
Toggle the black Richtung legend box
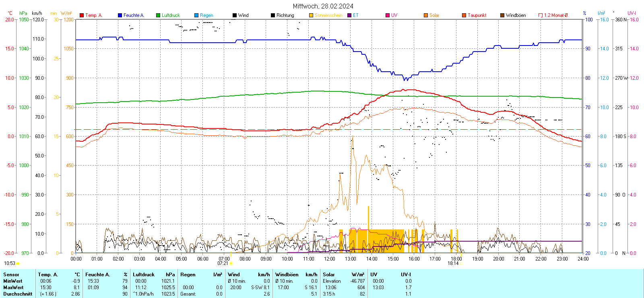273,15
